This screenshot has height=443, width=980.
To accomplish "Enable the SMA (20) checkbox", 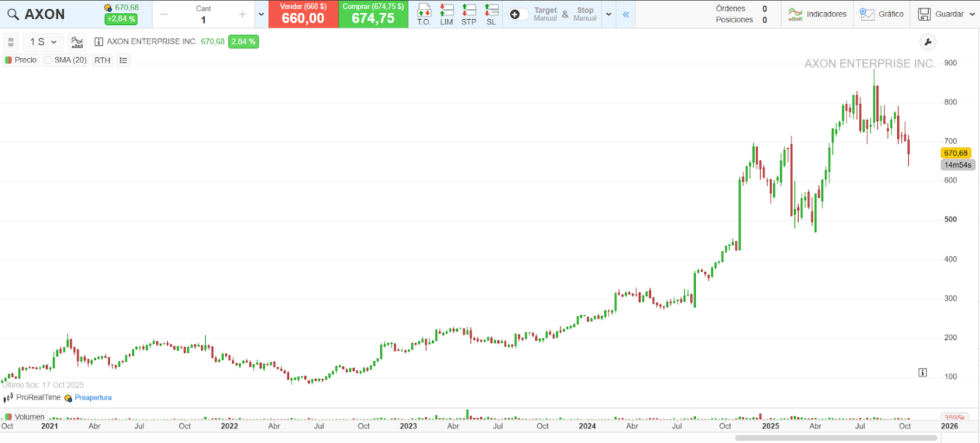I will point(48,60).
